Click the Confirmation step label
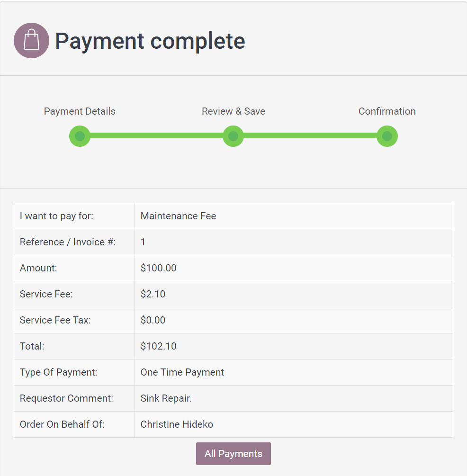Viewport: 467px width, 476px height. (387, 111)
